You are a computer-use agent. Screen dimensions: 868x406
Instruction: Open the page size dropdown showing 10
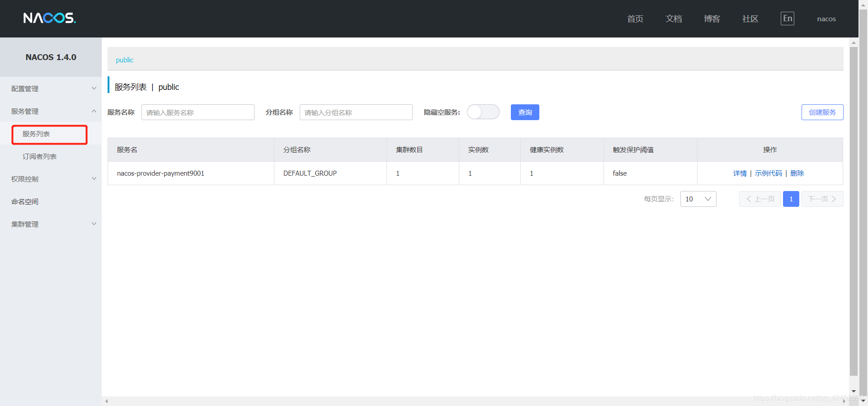(698, 199)
